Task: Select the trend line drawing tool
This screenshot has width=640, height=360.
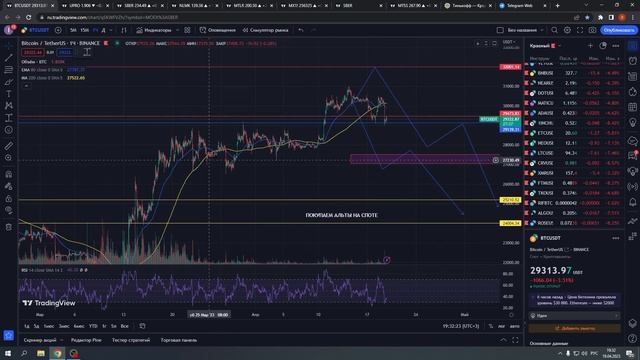Action: click(x=9, y=58)
